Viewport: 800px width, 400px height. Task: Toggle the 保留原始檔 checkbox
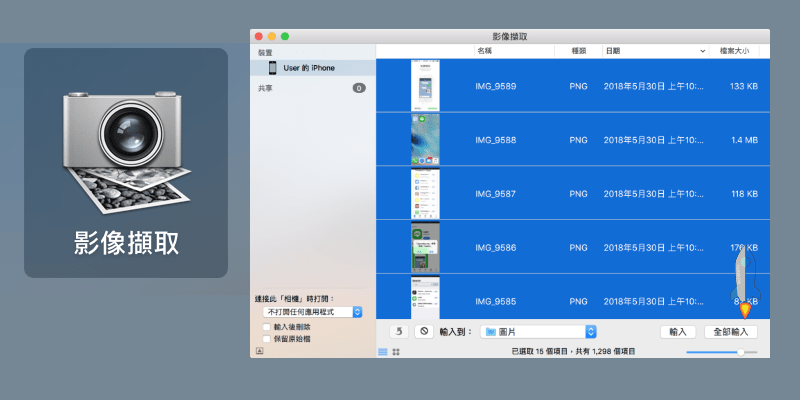pos(265,339)
